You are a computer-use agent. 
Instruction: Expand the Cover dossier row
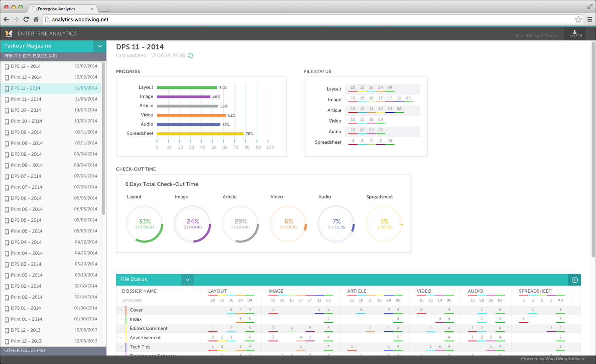click(x=121, y=310)
